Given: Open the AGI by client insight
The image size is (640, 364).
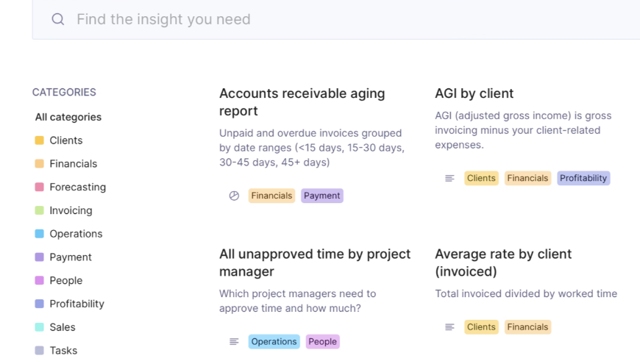Looking at the screenshot, I should click(x=474, y=93).
